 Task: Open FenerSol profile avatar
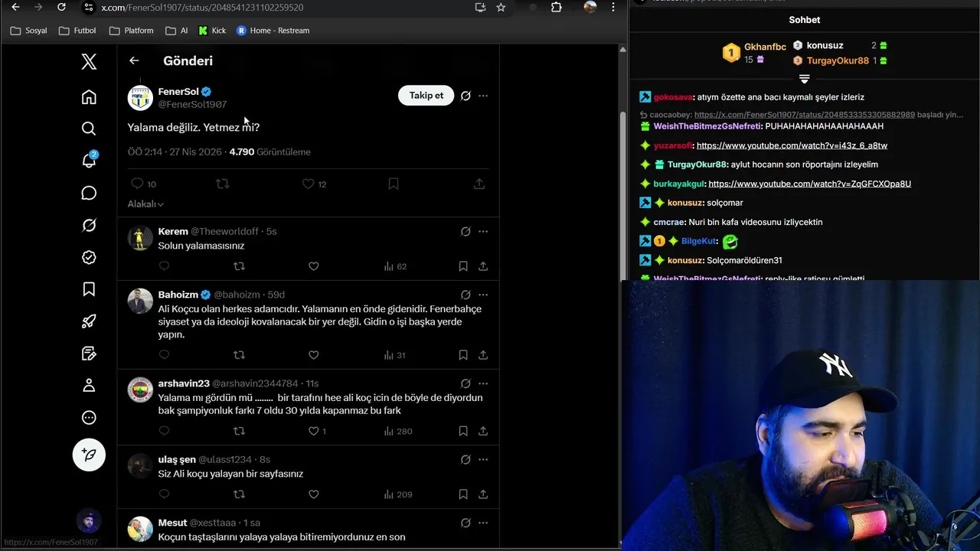click(140, 97)
